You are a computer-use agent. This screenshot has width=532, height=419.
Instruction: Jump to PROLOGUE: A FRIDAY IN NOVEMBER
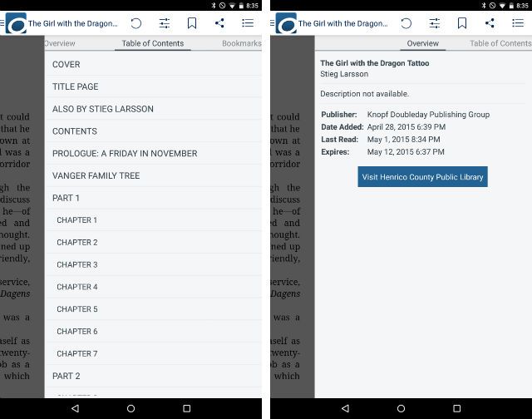click(153, 153)
